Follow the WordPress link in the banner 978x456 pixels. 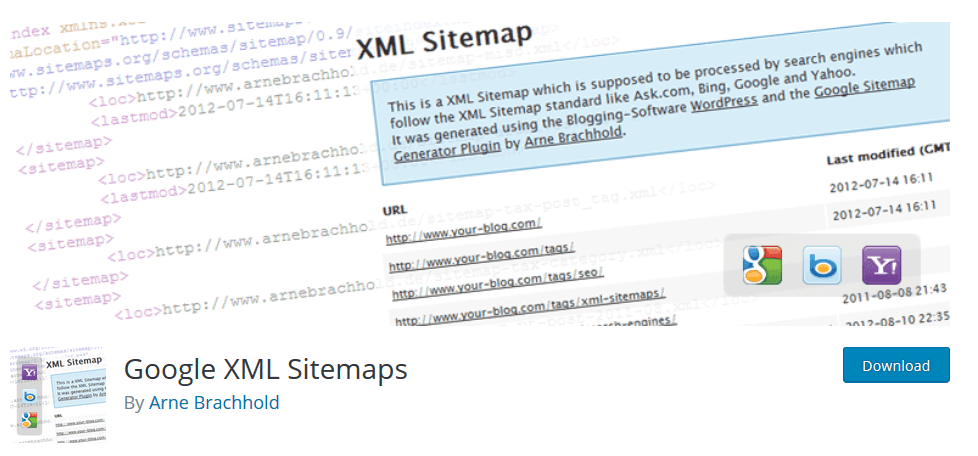(722, 104)
